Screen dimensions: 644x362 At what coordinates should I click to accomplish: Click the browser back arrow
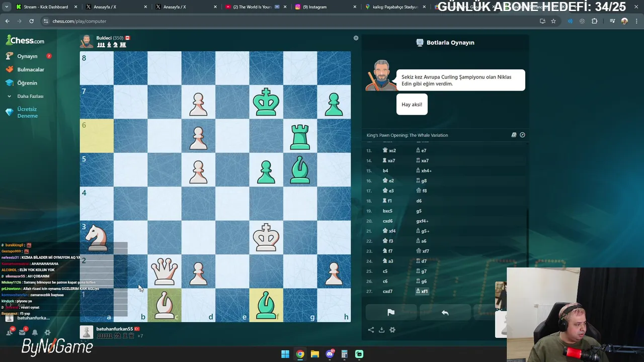pyautogui.click(x=7, y=21)
